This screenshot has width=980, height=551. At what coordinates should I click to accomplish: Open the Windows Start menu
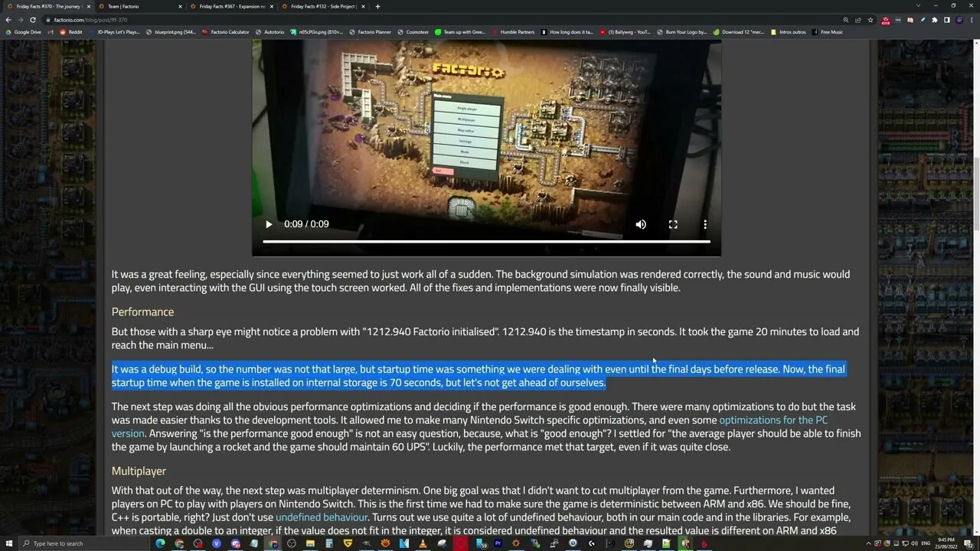pyautogui.click(x=9, y=543)
